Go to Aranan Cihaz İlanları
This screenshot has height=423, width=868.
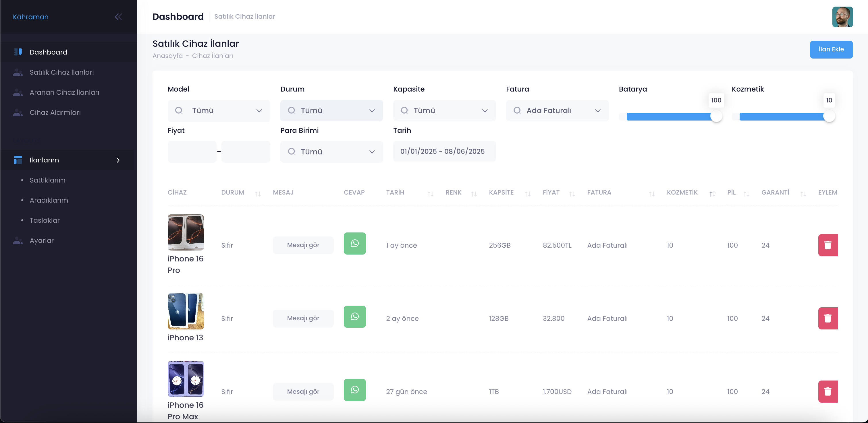pyautogui.click(x=64, y=92)
